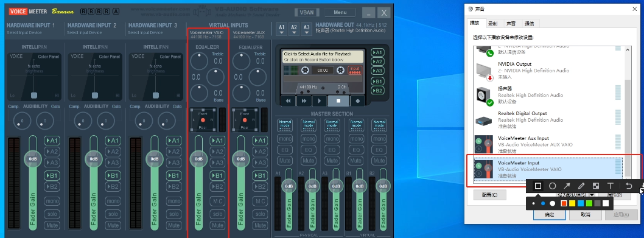Click the NVIDIA Output device icon

click(485, 72)
